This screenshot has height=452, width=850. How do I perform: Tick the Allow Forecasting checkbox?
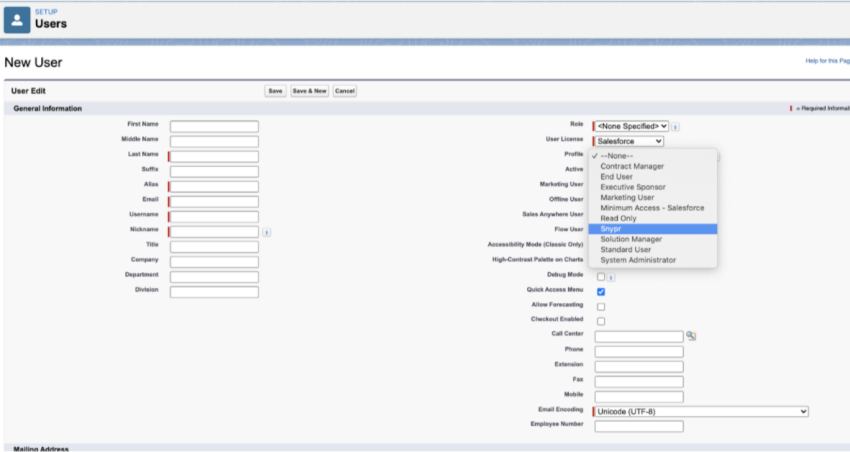pos(601,307)
